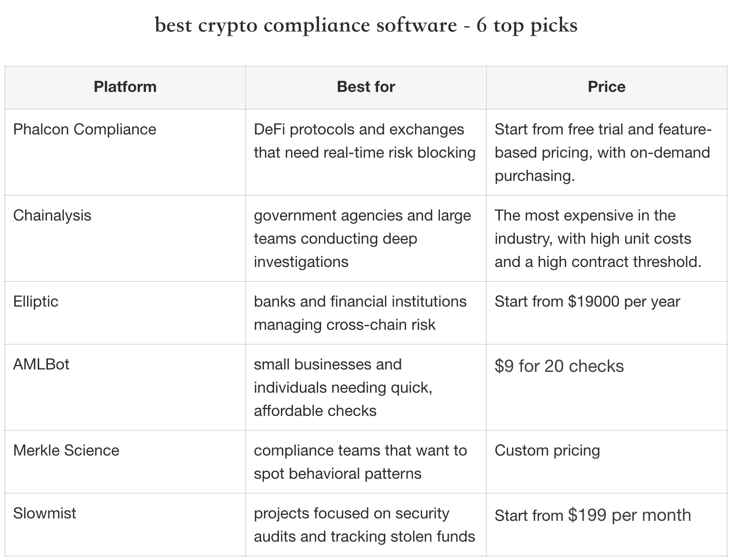The height and width of the screenshot is (560, 733).
Task: Click the $199 per month price
Action: coord(593,516)
